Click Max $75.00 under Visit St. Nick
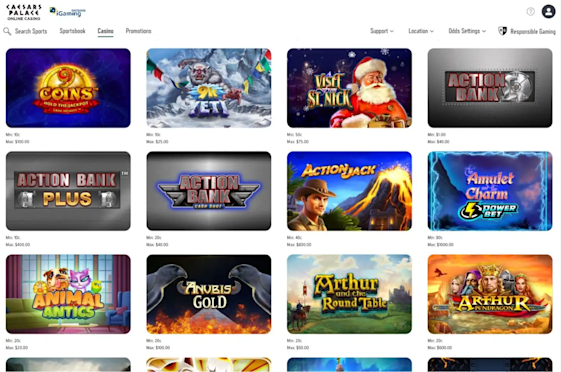The width and height of the screenshot is (561, 372). [298, 142]
